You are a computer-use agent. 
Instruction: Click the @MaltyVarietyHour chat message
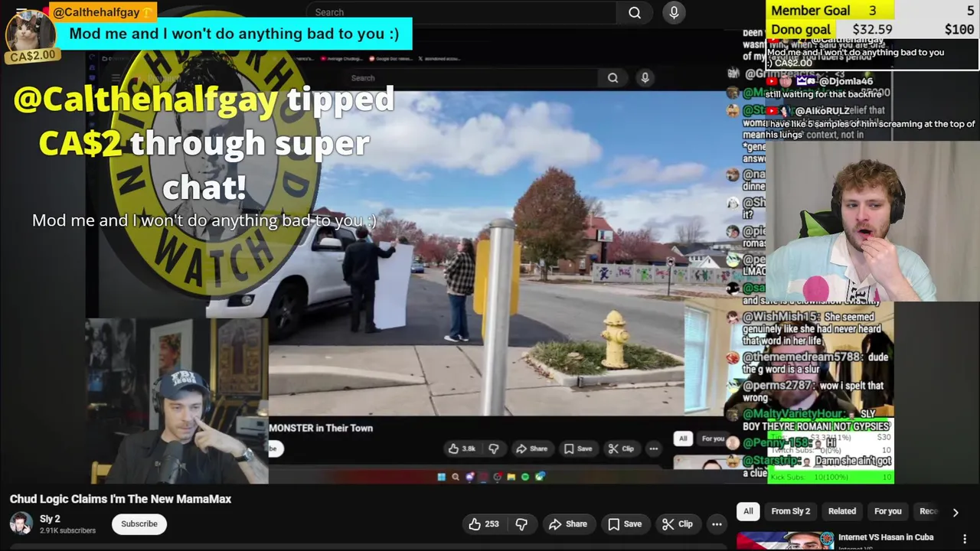(x=809, y=420)
